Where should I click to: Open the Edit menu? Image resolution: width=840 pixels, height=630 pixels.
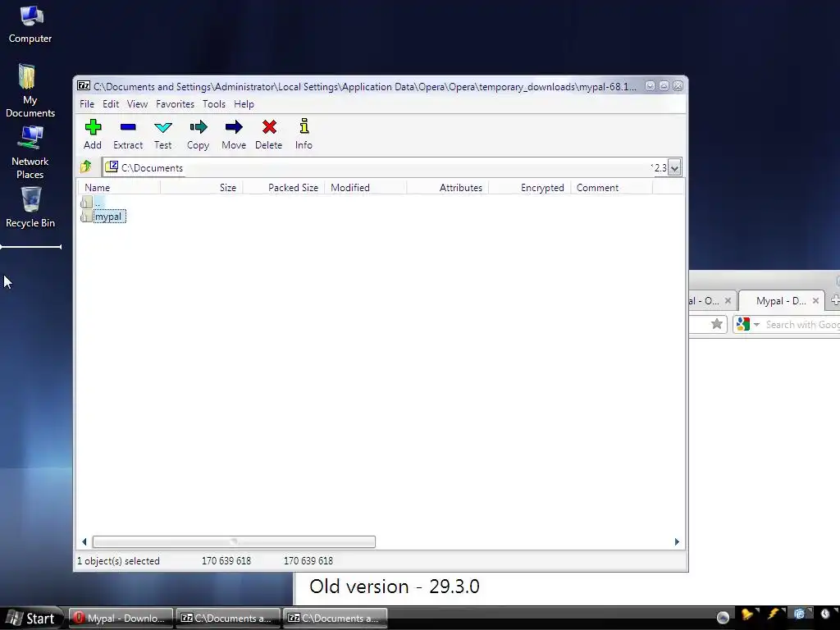coord(111,104)
